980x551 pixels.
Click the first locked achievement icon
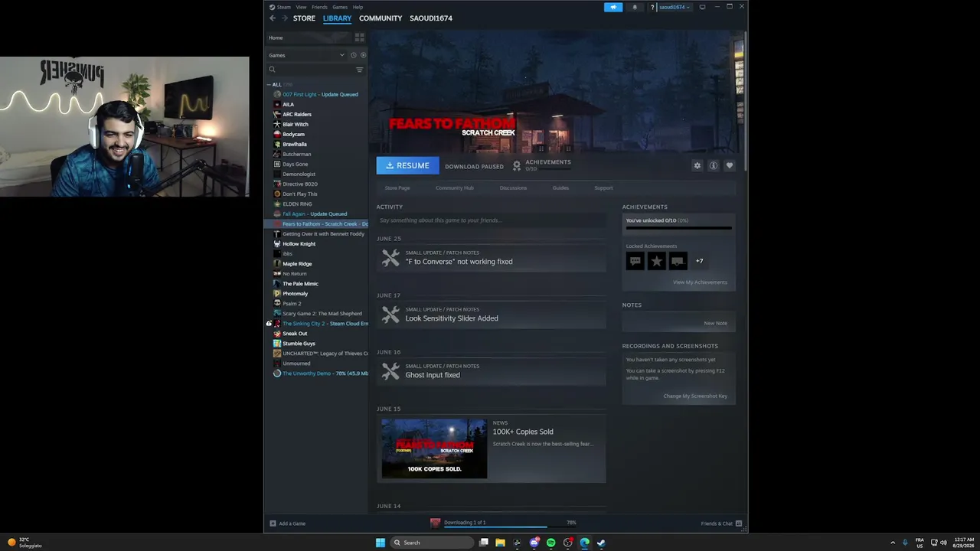click(x=635, y=261)
